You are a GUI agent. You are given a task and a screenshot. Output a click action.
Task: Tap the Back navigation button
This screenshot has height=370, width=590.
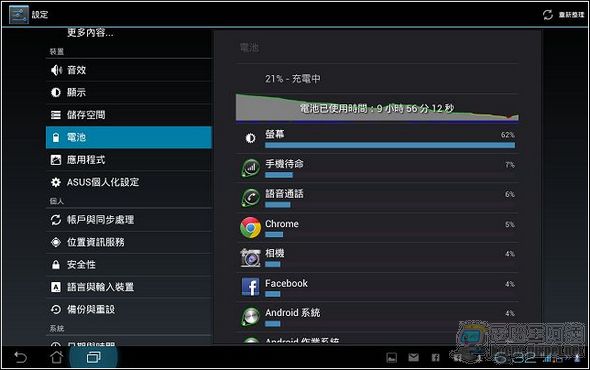(x=21, y=357)
